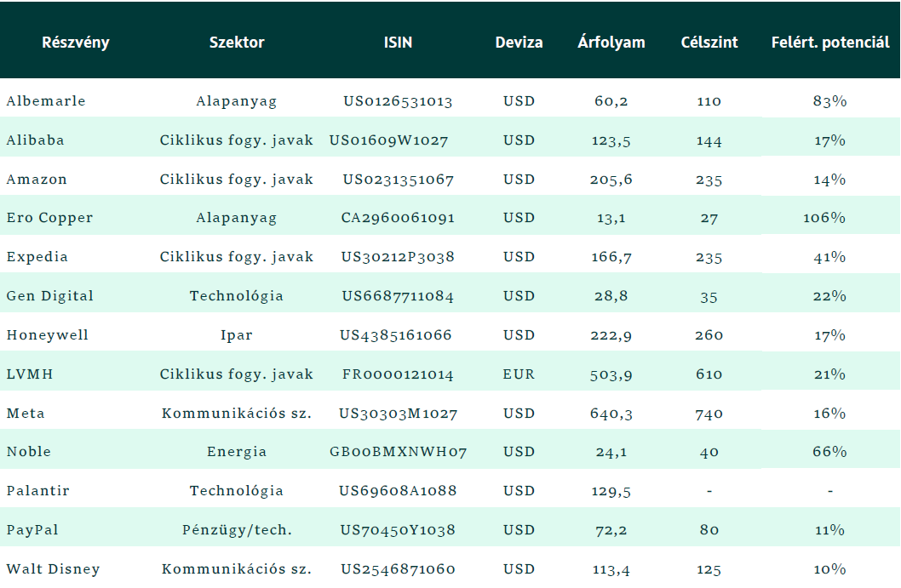Select the Expedia row name
The height and width of the screenshot is (588, 901).
pos(37,257)
